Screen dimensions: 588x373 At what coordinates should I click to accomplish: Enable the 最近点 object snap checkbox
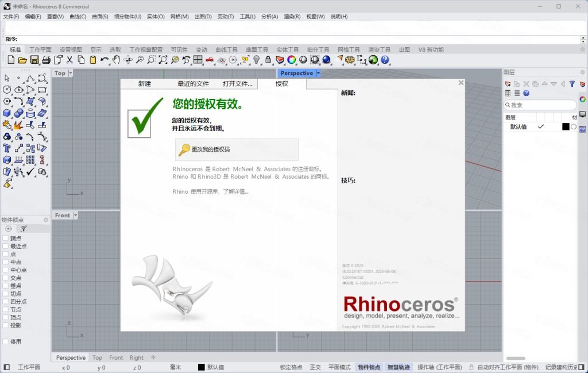(x=6, y=246)
